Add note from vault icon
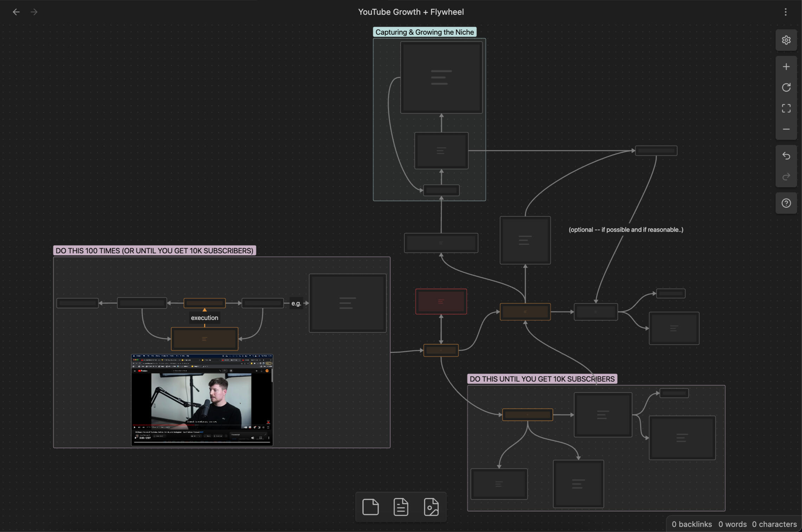This screenshot has height=532, width=802. pos(401,507)
